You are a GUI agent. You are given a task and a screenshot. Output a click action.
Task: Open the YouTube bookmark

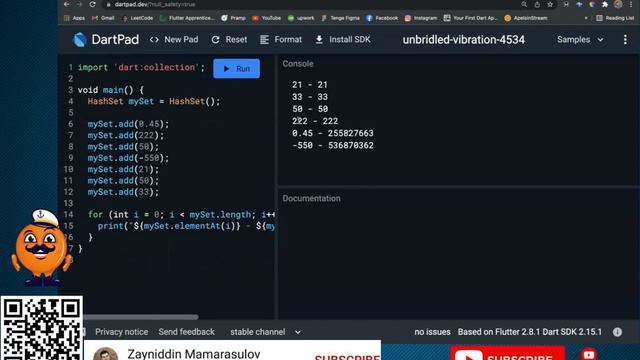[267, 18]
